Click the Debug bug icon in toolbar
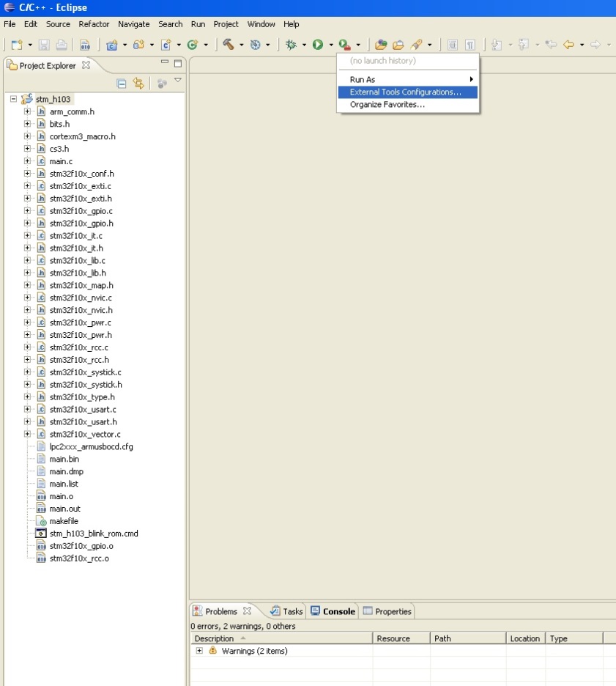The width and height of the screenshot is (616, 686). pyautogui.click(x=291, y=45)
